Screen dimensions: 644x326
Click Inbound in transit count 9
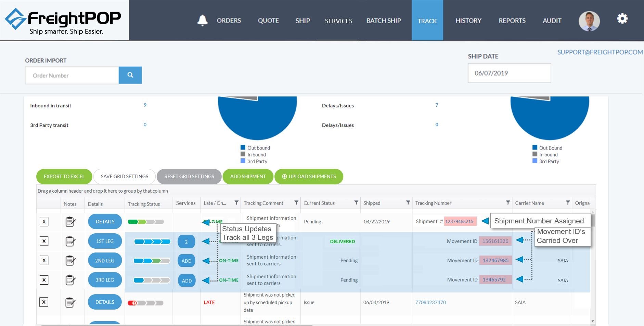tap(145, 105)
